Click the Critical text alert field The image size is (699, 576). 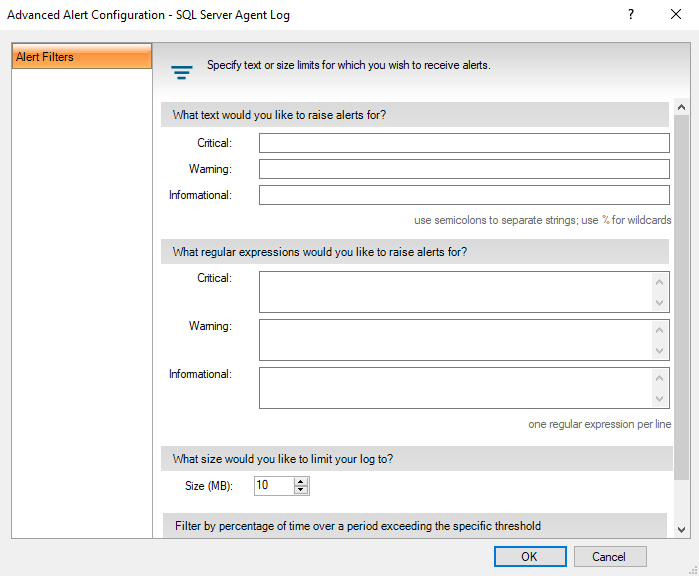tap(463, 143)
